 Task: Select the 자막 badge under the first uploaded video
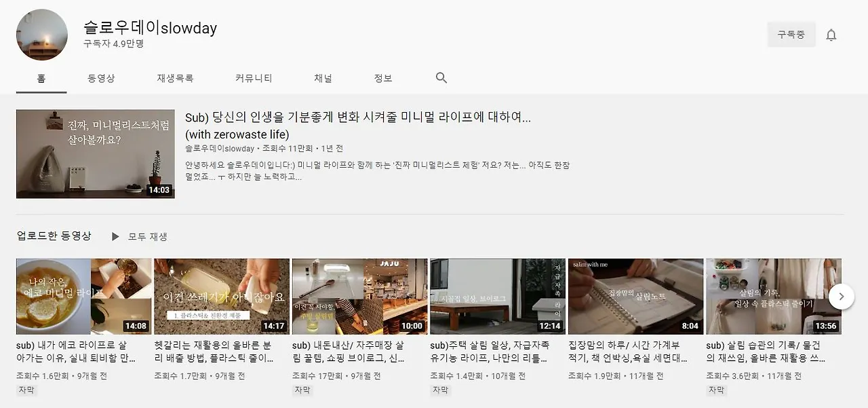tap(28, 390)
